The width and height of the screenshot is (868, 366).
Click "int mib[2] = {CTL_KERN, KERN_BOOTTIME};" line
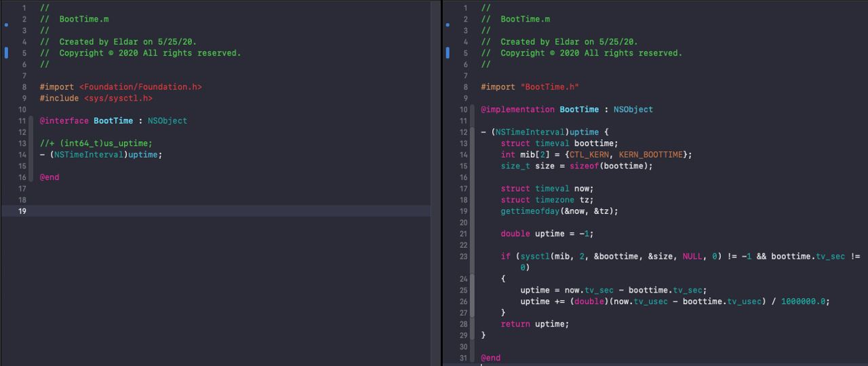pos(597,155)
